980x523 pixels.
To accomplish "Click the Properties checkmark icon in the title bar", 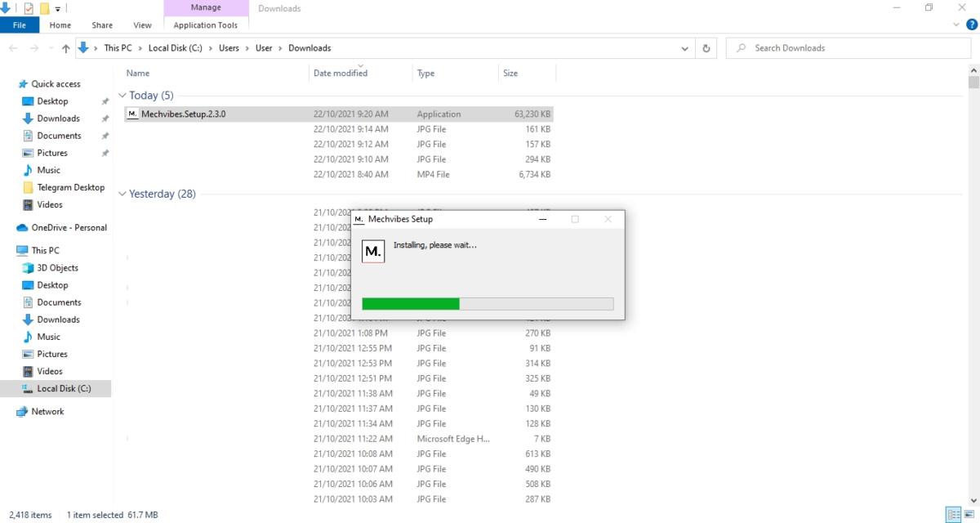I will pos(29,8).
